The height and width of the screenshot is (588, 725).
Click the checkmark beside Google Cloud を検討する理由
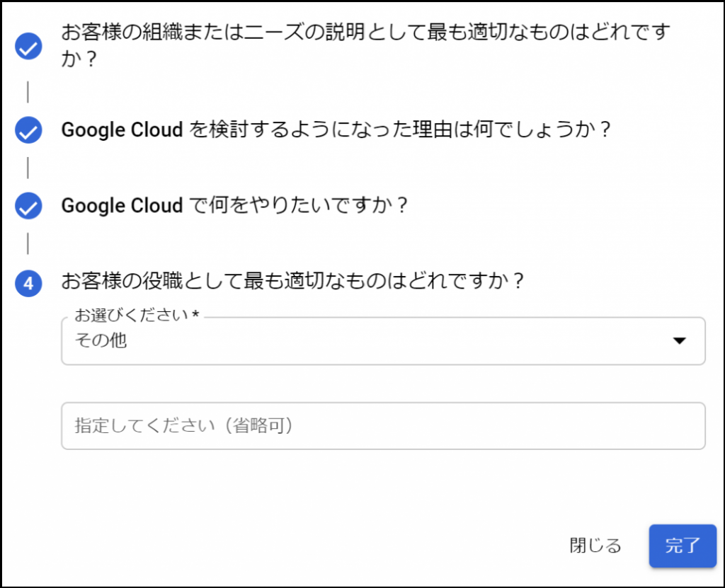[x=28, y=130]
